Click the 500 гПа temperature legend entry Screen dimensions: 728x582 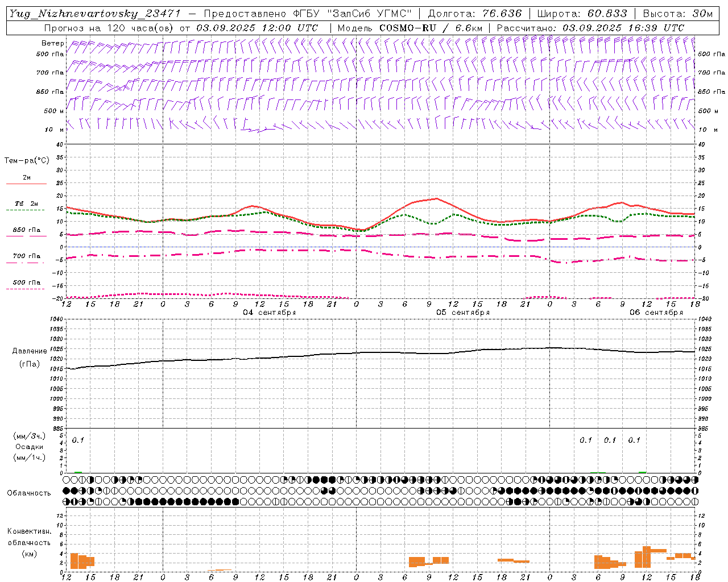click(27, 282)
